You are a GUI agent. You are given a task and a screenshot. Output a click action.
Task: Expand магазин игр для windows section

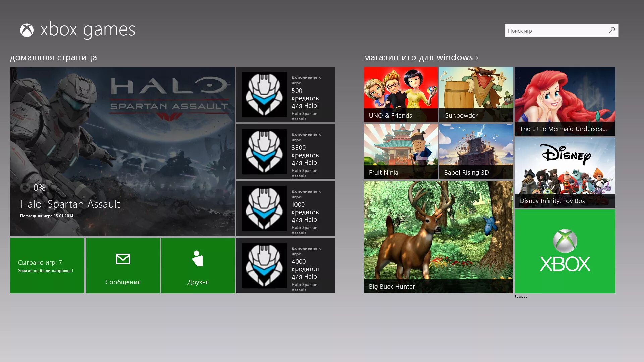point(421,57)
